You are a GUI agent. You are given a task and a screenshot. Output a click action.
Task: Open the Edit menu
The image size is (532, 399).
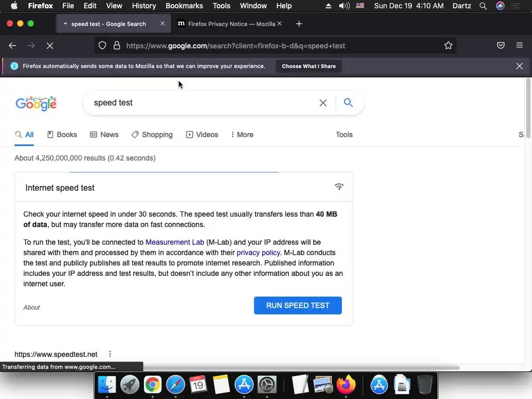90,6
